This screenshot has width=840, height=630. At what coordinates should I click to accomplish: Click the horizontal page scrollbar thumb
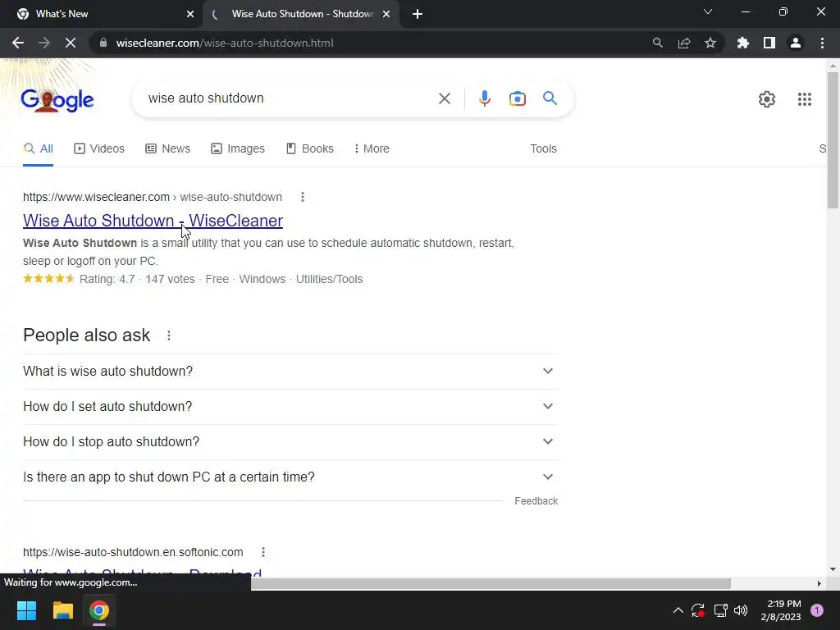pos(491,583)
